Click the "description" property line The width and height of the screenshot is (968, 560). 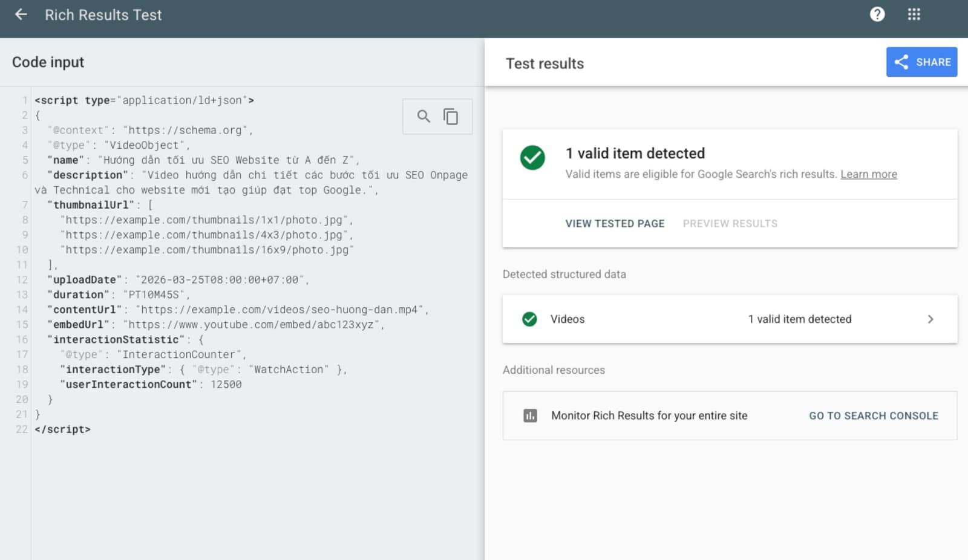click(251, 183)
